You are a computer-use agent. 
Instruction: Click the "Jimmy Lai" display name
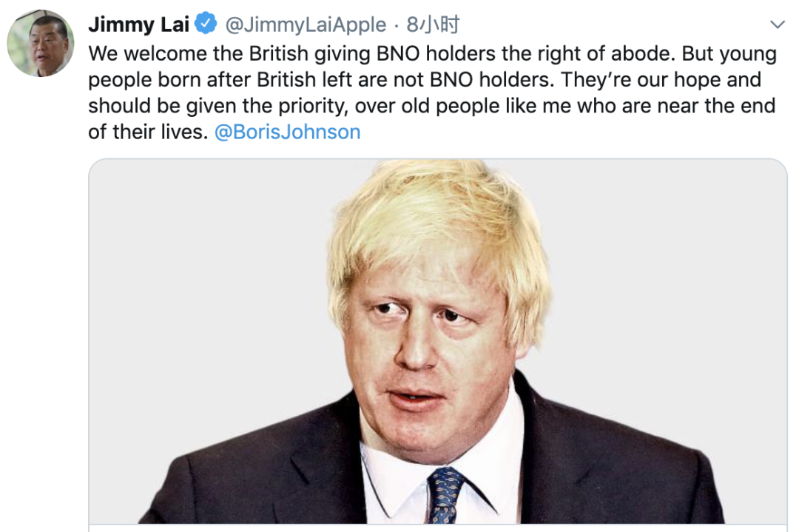coord(138,25)
